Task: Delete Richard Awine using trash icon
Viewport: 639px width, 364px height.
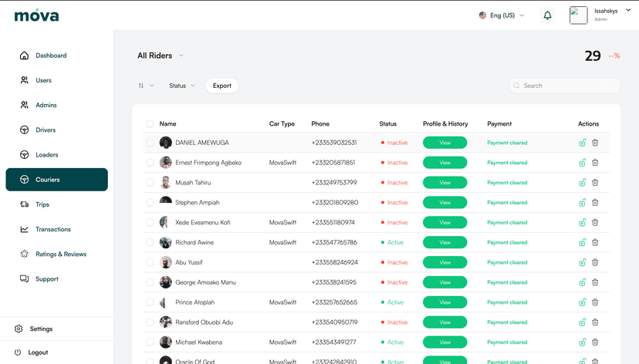Action: [x=595, y=242]
